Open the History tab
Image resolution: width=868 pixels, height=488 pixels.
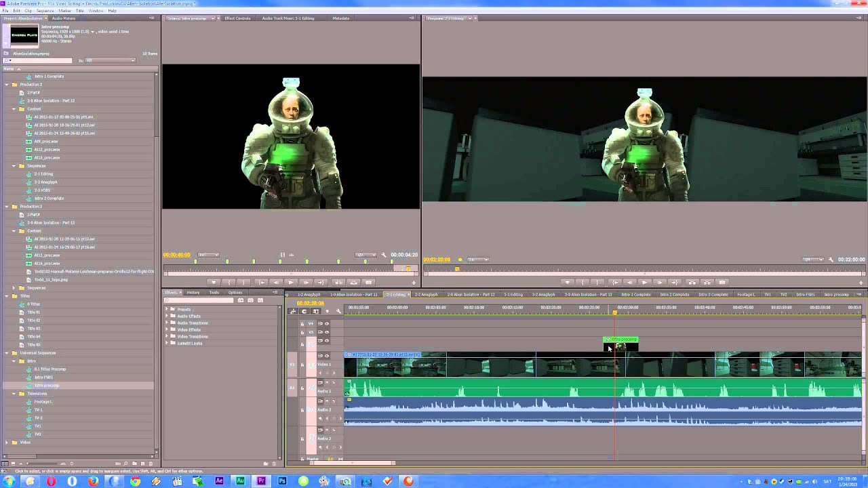click(x=193, y=293)
